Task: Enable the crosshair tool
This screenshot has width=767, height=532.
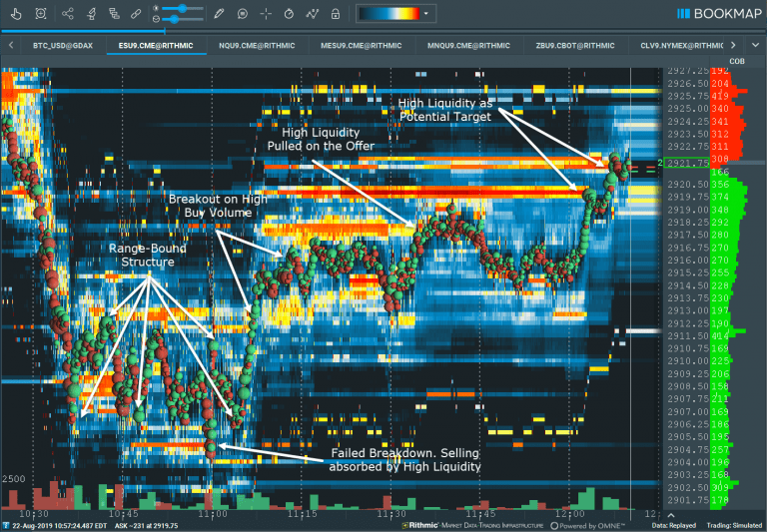Action: (266, 14)
